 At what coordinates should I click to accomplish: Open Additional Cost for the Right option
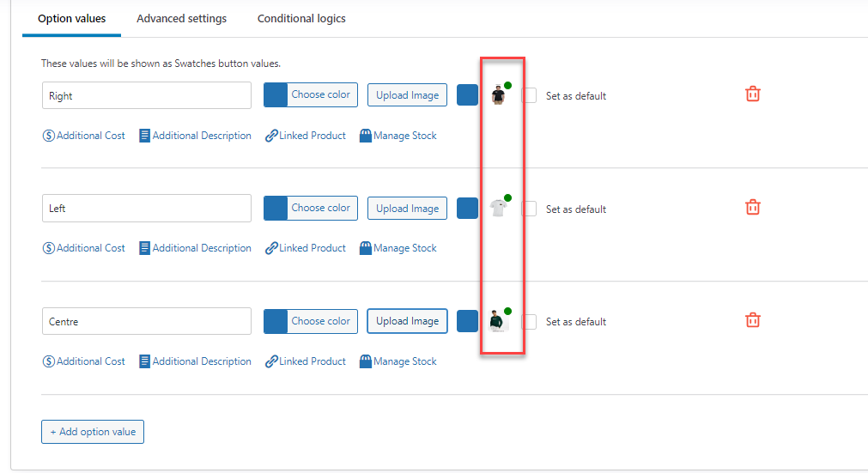tap(84, 136)
